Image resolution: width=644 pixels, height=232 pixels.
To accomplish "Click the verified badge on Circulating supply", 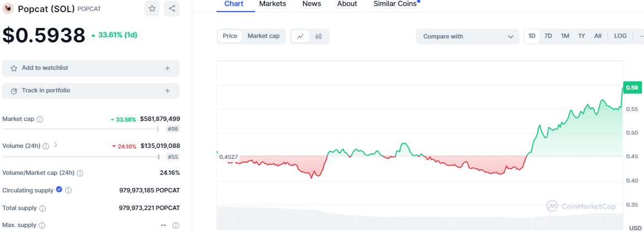I will click(x=59, y=190).
